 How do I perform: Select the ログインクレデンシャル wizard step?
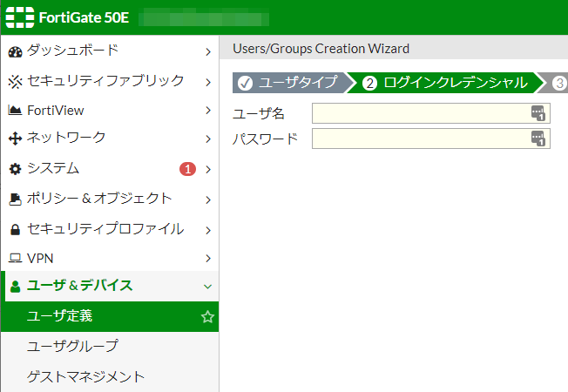pyautogui.click(x=445, y=83)
